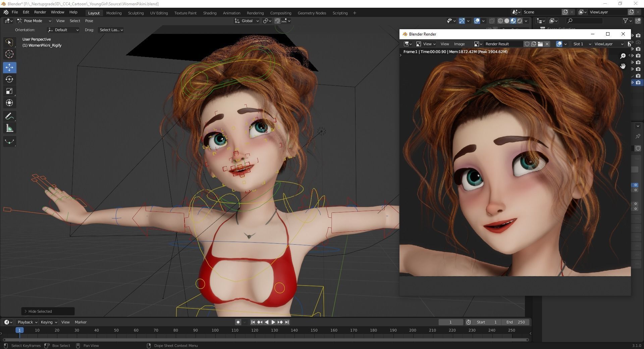
Task: Jump to the last frame
Action: [x=287, y=322]
